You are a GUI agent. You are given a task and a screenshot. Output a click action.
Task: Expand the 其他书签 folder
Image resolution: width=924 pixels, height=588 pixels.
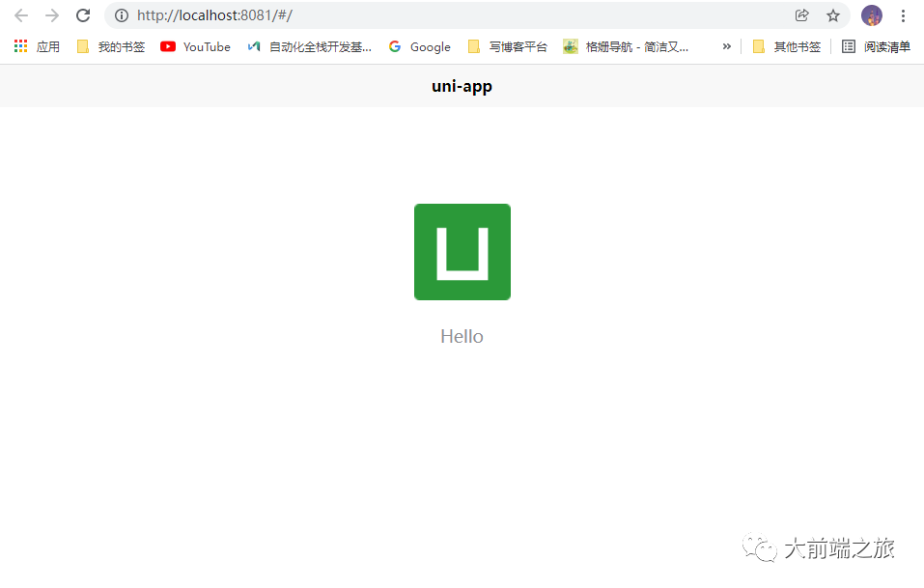coord(794,46)
